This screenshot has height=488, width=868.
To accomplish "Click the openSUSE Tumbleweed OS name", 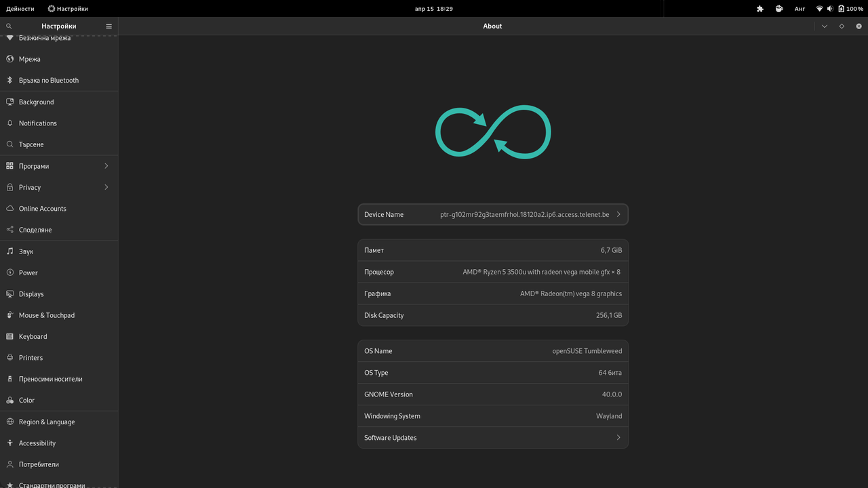I will coord(587,351).
